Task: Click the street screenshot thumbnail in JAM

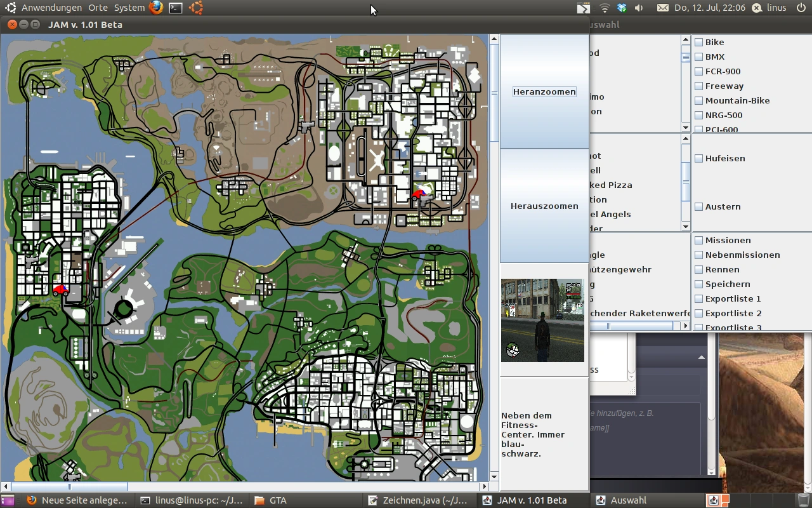Action: (544, 320)
